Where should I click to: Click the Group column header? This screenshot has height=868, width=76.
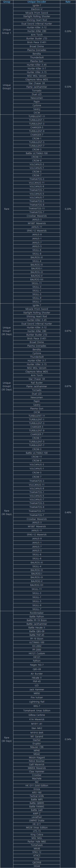(x=7, y=2)
